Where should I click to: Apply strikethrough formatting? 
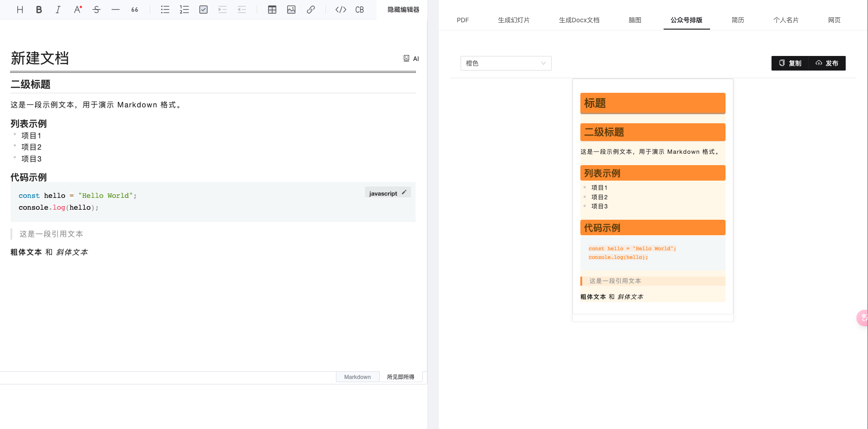[x=96, y=10]
